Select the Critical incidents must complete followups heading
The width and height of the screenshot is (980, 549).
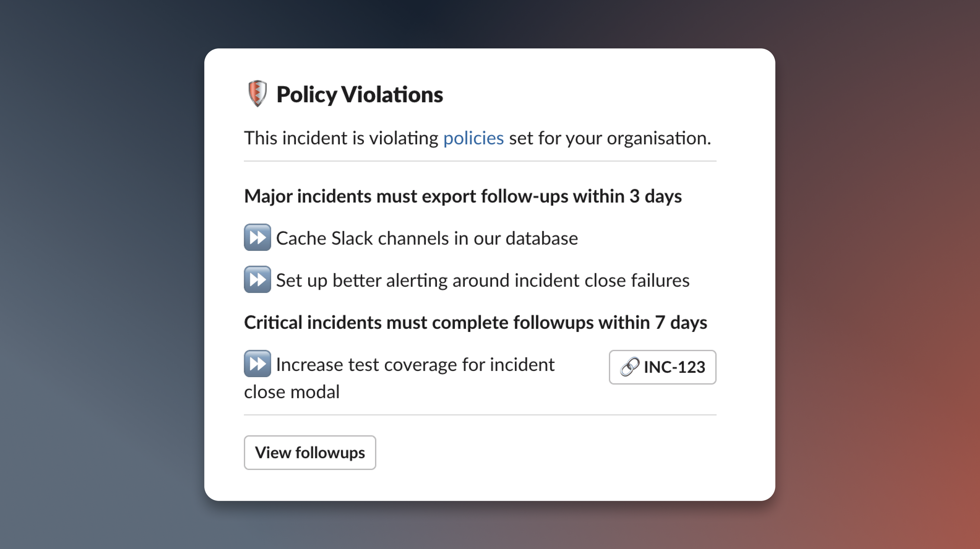coord(475,323)
